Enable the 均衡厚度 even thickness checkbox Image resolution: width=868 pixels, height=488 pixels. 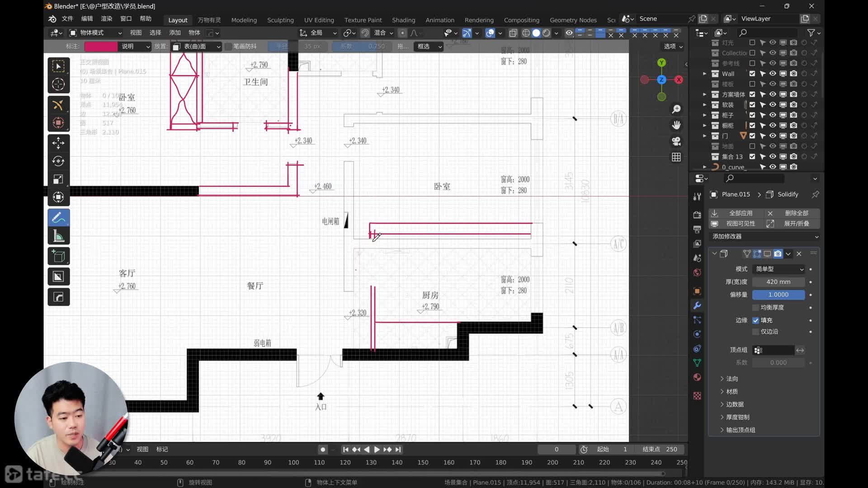[755, 308]
